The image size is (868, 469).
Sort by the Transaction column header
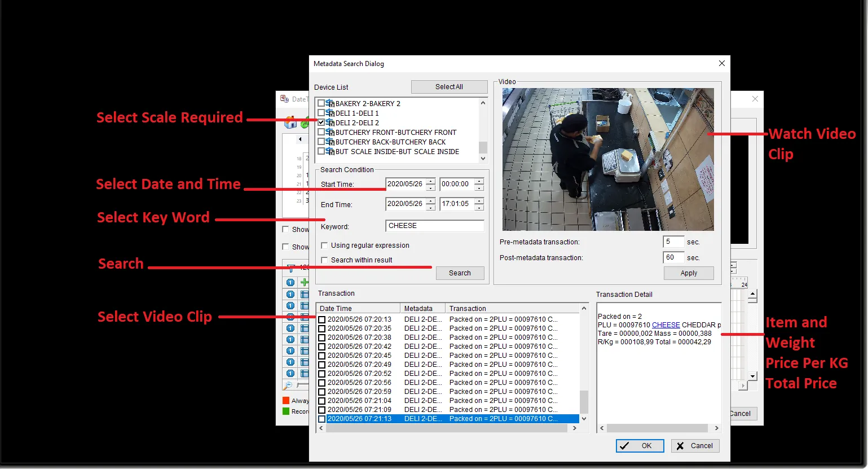point(512,309)
